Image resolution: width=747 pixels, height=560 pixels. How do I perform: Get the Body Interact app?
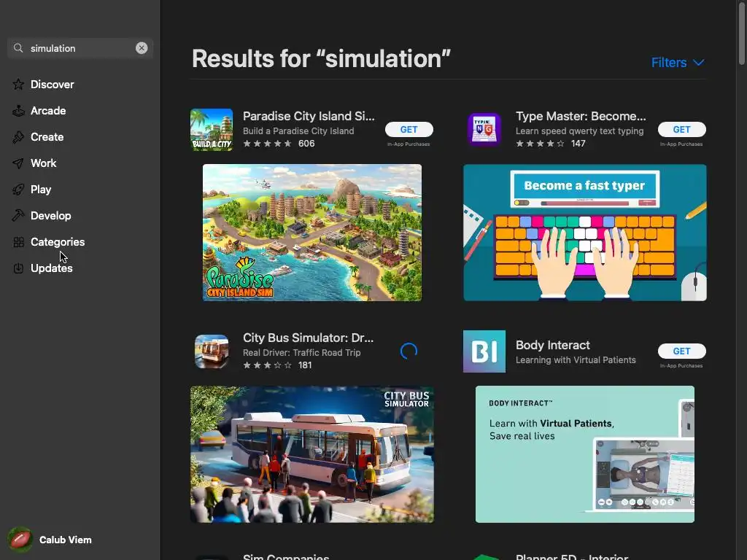682,351
